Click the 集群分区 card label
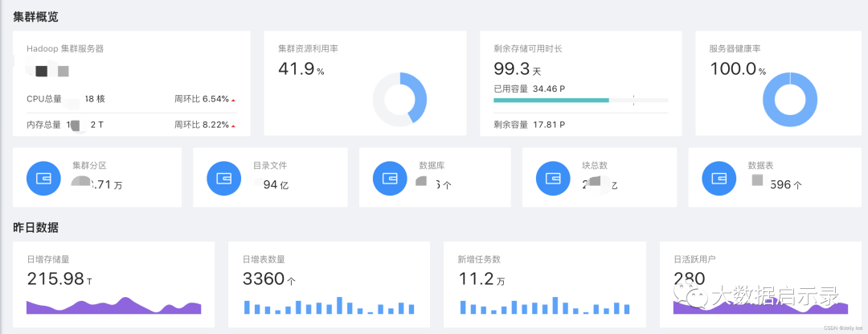868x334 pixels. click(89, 166)
